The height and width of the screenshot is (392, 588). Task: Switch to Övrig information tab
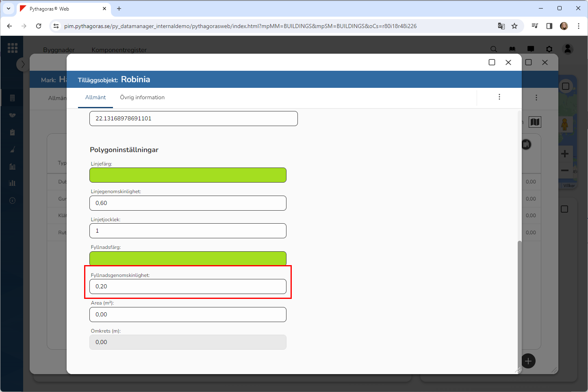142,98
